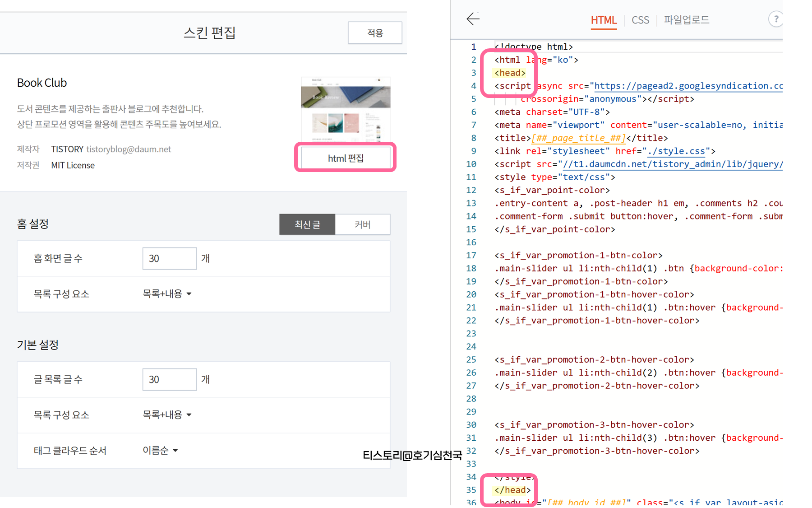This screenshot has width=812, height=508.
Task: Go back with the left arrow icon
Action: click(x=473, y=19)
